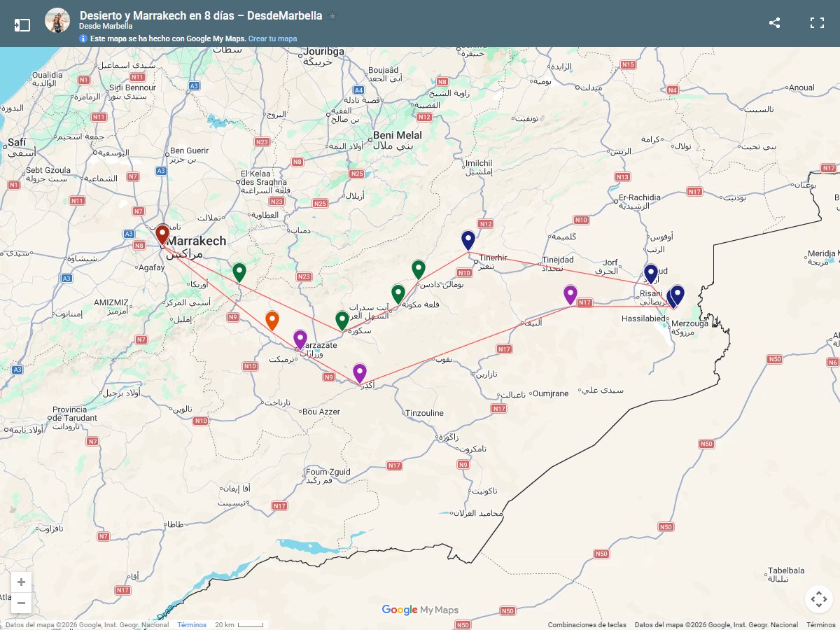Image resolution: width=840 pixels, height=630 pixels.
Task: Click the 'Desde Marbella' author name
Action: (x=106, y=27)
